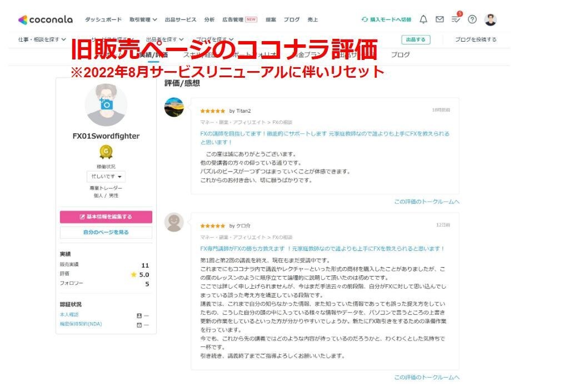Open 忙しいです status dropdown

point(106,176)
